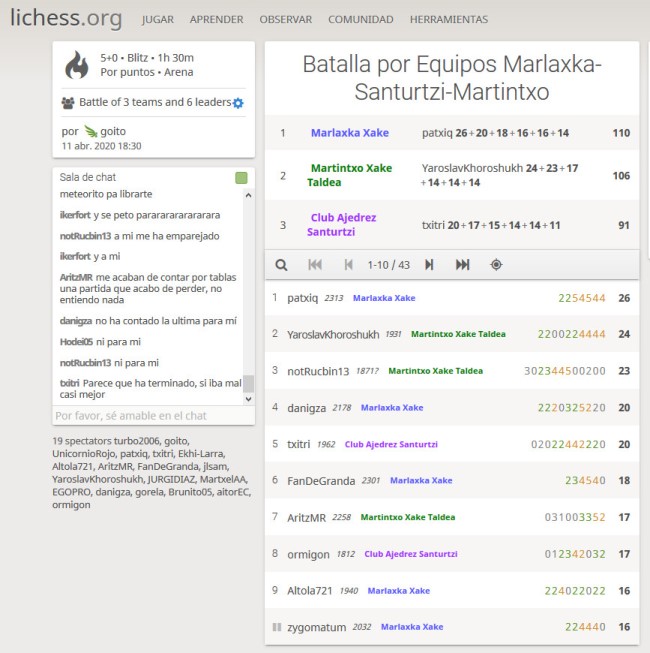The width and height of the screenshot is (650, 653).
Task: Open the COMUNIDAD menu
Action: 360,19
